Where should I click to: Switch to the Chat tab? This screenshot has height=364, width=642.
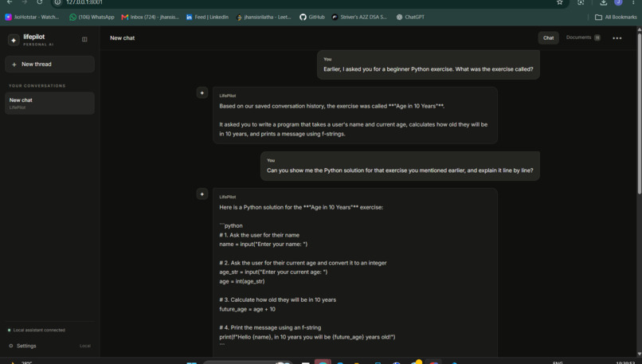click(x=548, y=37)
